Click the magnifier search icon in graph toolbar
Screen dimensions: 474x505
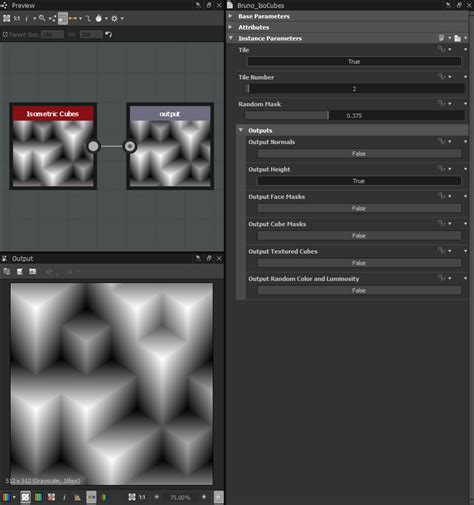[x=42, y=18]
